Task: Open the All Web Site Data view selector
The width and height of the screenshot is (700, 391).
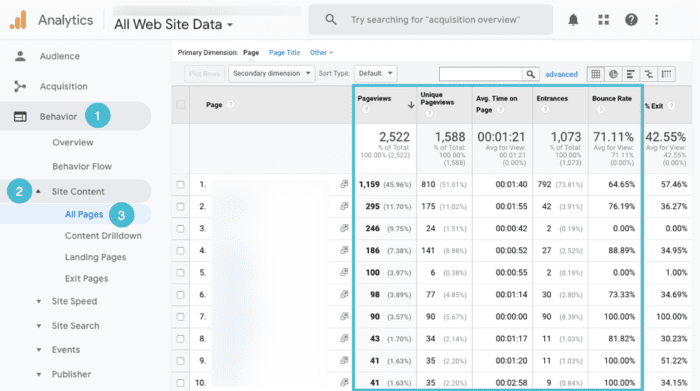Action: click(173, 24)
